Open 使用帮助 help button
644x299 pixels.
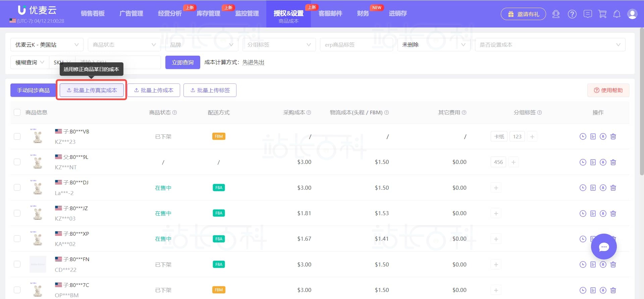click(608, 90)
